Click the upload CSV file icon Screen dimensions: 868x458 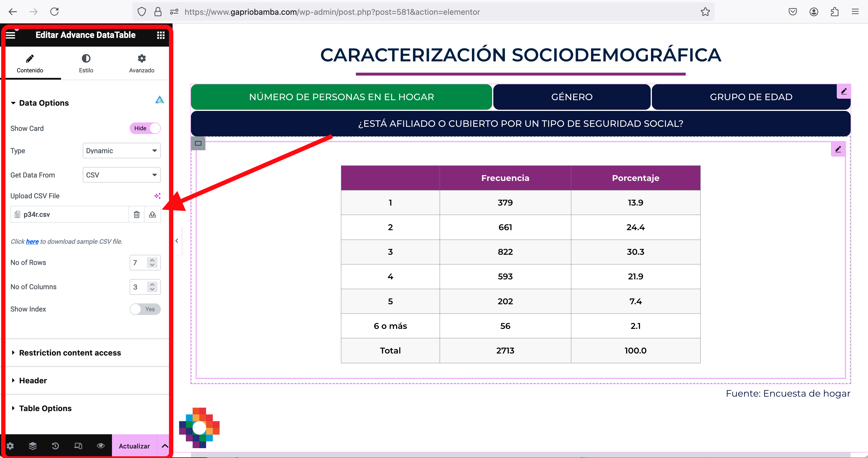[152, 215]
